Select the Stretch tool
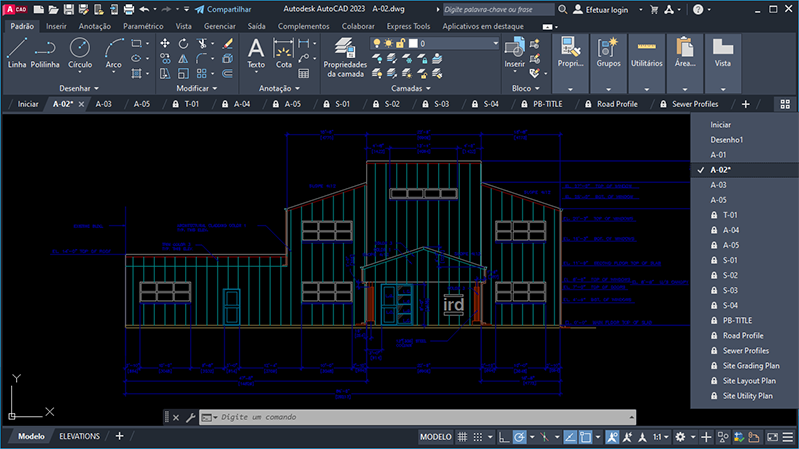 [165, 74]
